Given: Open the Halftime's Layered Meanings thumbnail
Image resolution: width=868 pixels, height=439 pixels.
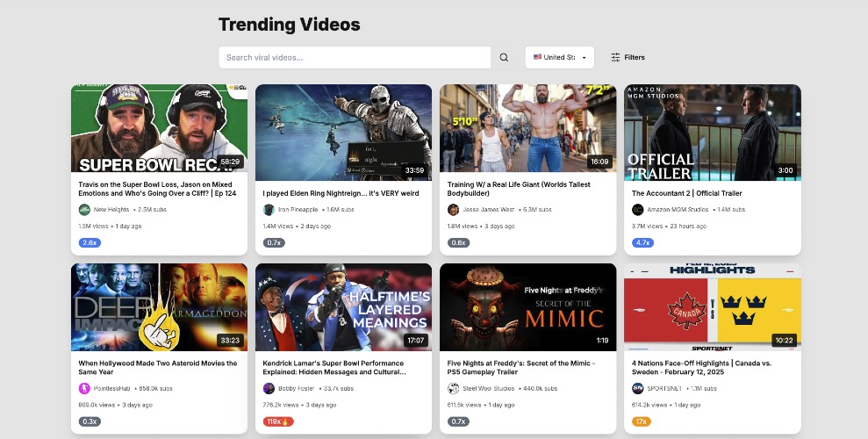Looking at the screenshot, I should point(343,307).
